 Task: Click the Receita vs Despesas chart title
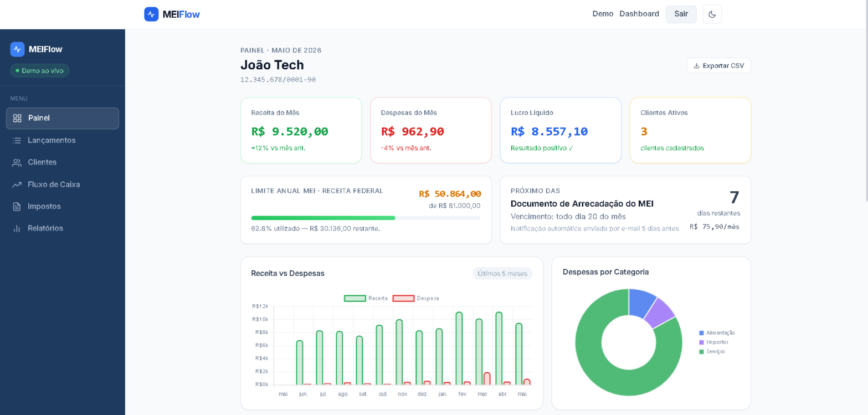coord(287,274)
